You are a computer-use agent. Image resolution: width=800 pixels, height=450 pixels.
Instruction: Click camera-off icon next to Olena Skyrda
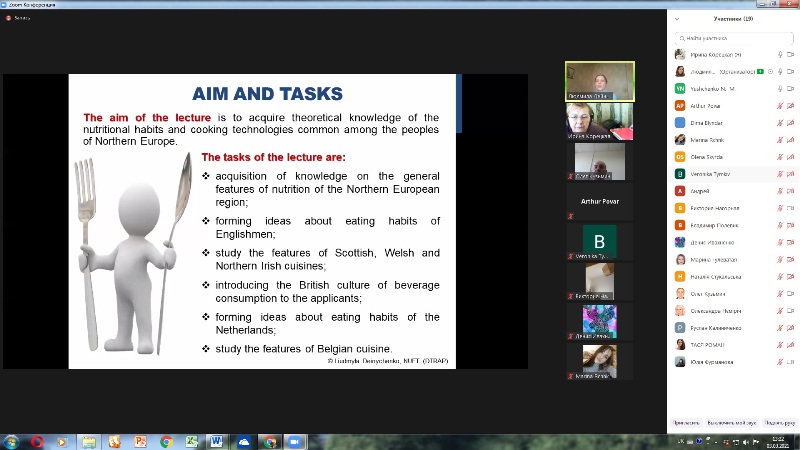pyautogui.click(x=790, y=157)
